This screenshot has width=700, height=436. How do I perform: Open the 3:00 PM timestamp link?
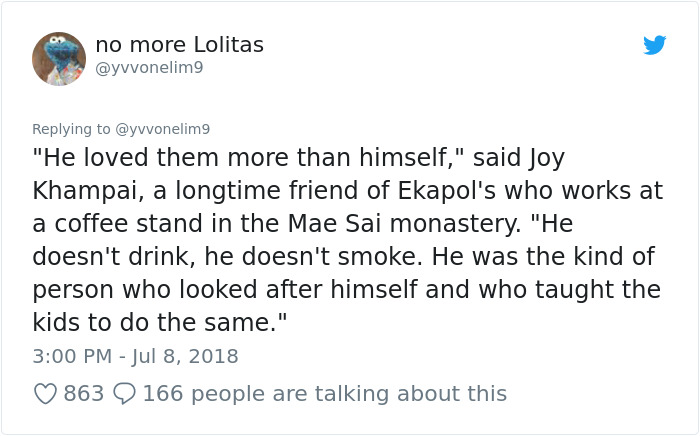tap(72, 356)
